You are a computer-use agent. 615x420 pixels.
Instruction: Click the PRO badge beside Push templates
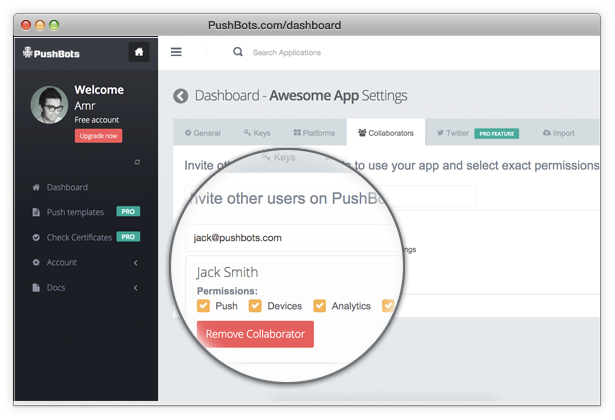[x=128, y=211]
